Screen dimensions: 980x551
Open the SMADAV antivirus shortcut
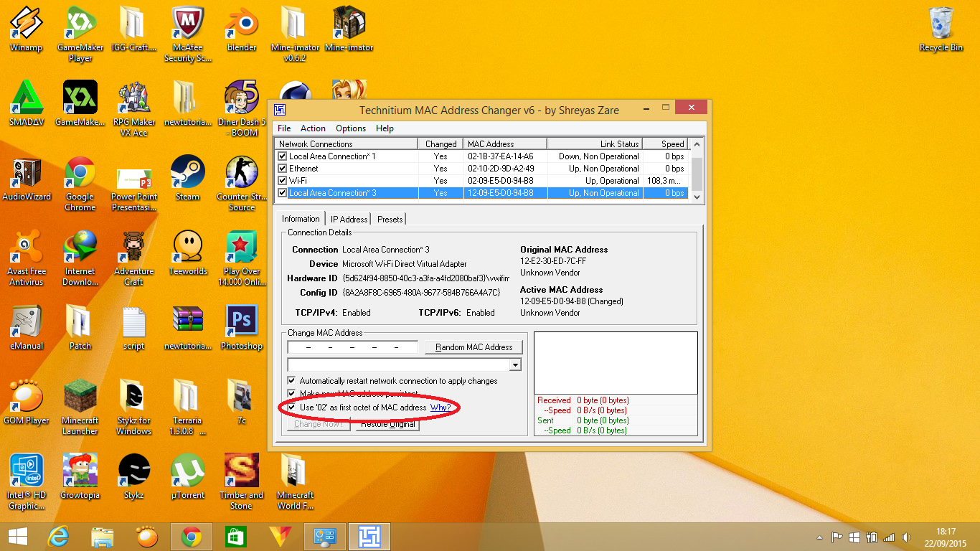26,104
